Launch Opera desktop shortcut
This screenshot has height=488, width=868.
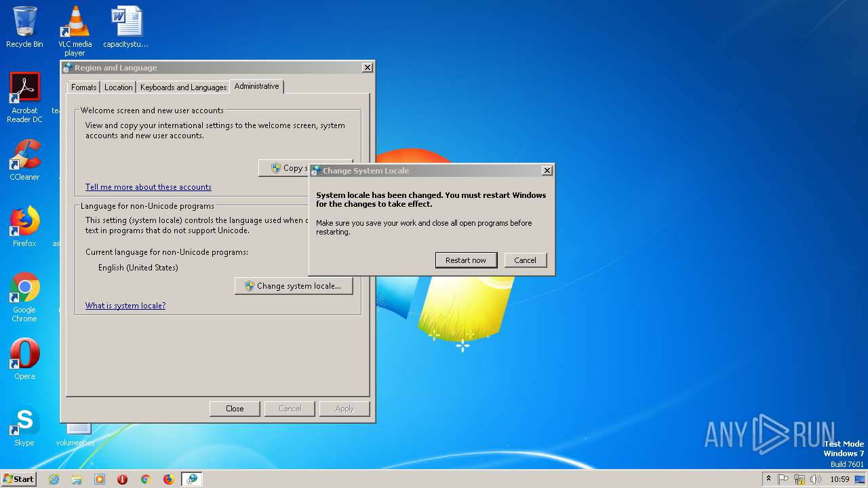pyautogui.click(x=24, y=359)
